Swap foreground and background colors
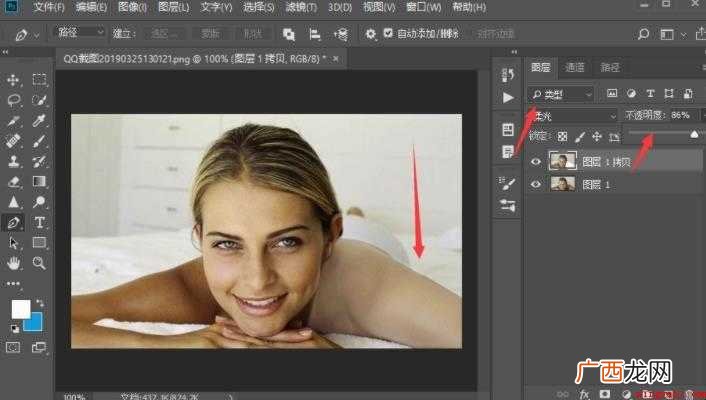Screen dimensions: 706x400 click(x=40, y=303)
